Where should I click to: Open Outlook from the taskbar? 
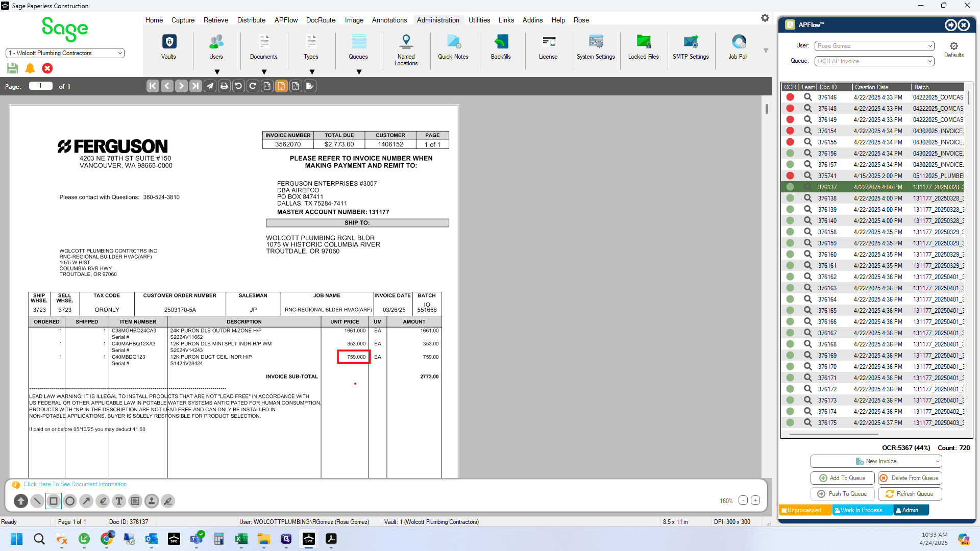click(x=152, y=539)
